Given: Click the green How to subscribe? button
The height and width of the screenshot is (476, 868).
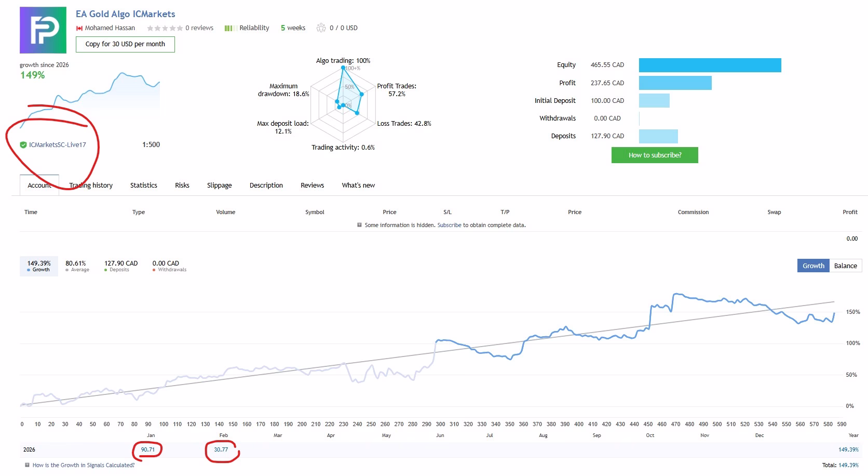Looking at the screenshot, I should point(655,155).
